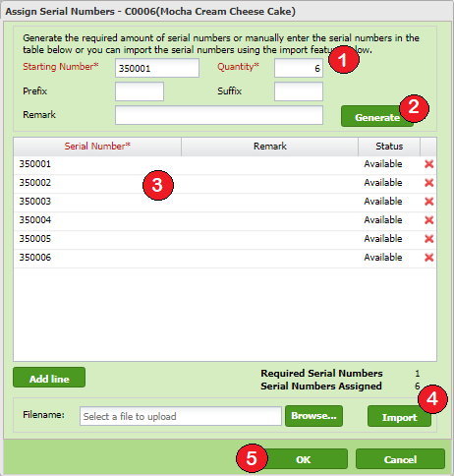The image size is (454, 476).
Task: Browse for a file to upload
Action: click(313, 416)
